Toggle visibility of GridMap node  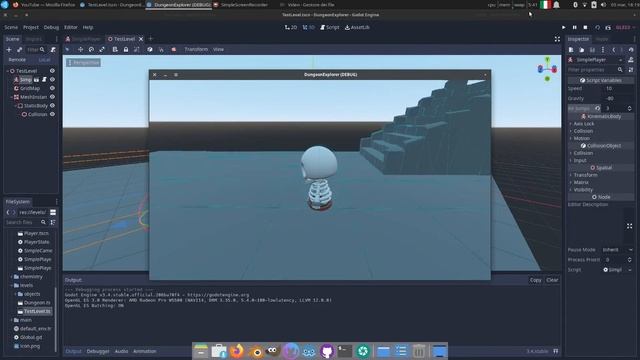(x=52, y=88)
